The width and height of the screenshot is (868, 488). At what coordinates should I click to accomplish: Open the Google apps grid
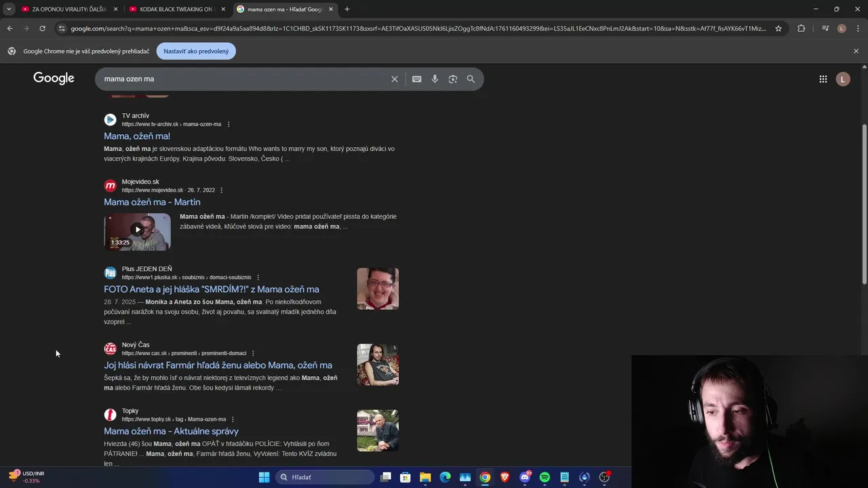(x=823, y=79)
